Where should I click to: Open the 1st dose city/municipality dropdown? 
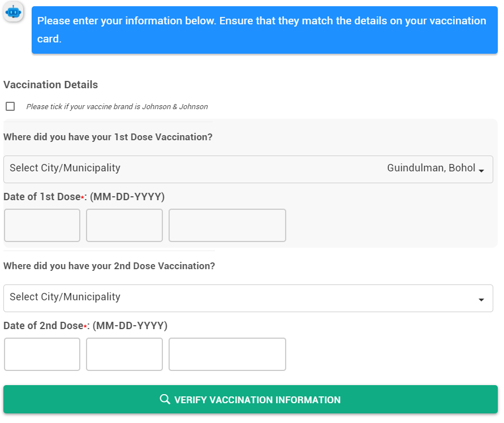[x=248, y=170]
